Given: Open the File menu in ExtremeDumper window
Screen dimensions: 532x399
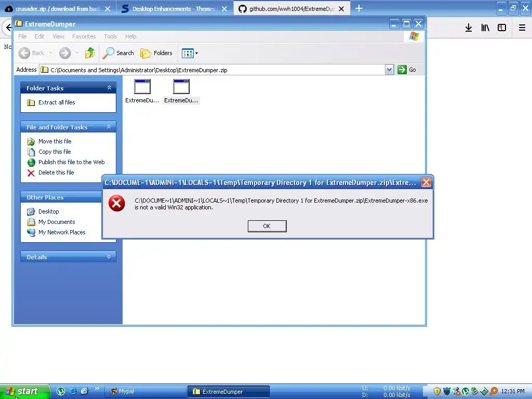Looking at the screenshot, I should (22, 36).
